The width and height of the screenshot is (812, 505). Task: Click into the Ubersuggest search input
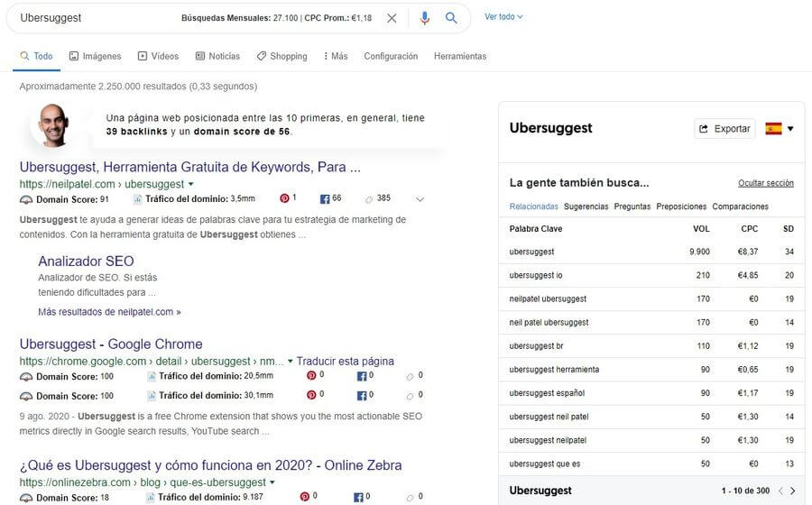pyautogui.click(x=98, y=18)
